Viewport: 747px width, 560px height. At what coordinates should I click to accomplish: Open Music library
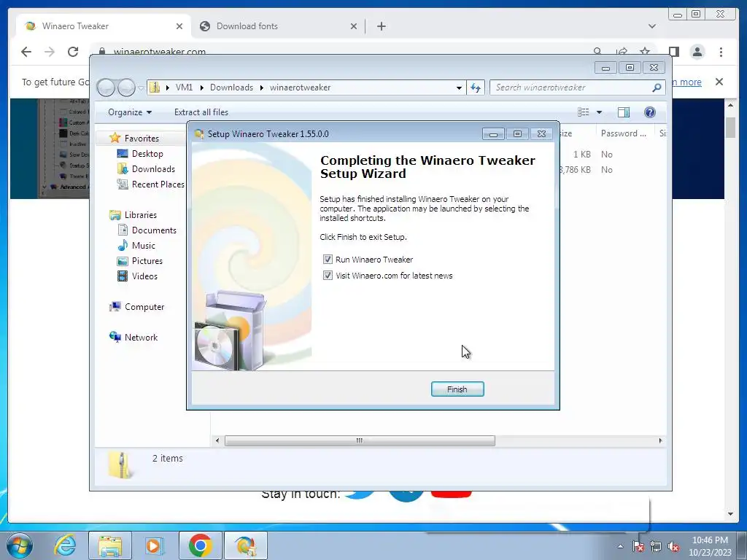tap(144, 246)
